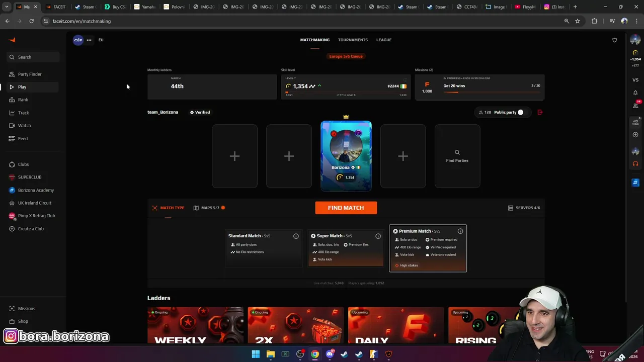
Task: Click the FIND MATCH button
Action: click(x=346, y=208)
